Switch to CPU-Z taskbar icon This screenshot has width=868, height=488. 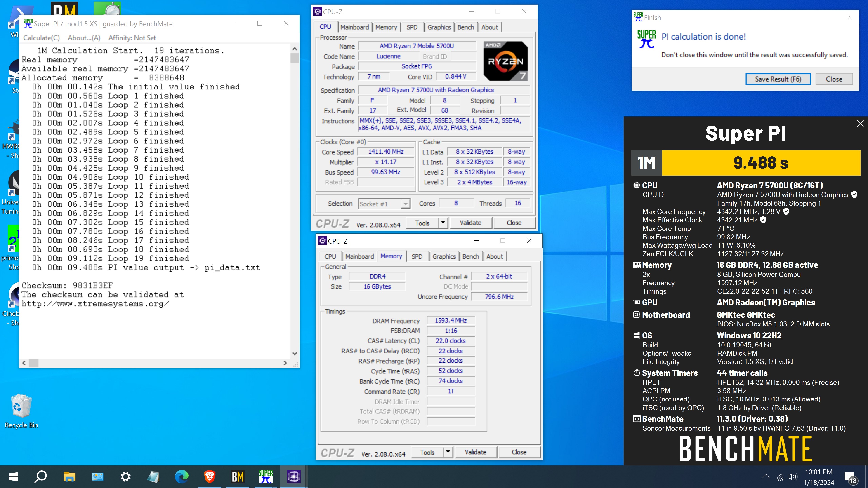(293, 476)
